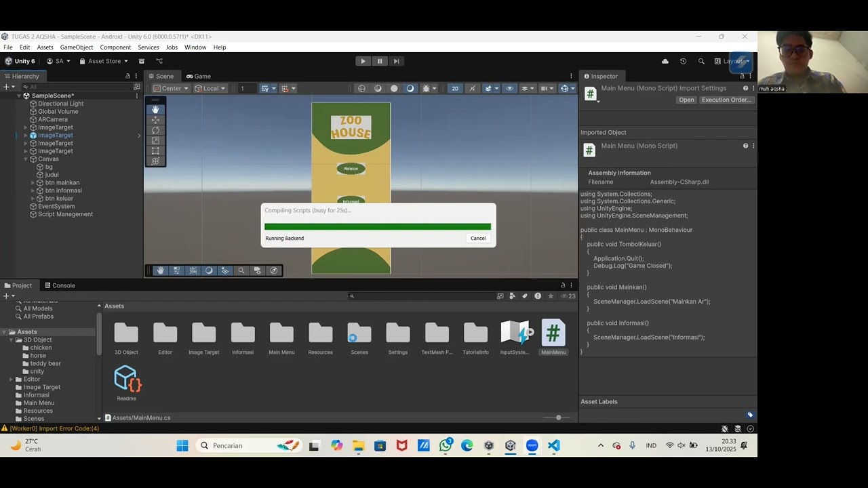Select the Transform tool in Scene tools
Screen dimensions: 868x488
[155, 161]
